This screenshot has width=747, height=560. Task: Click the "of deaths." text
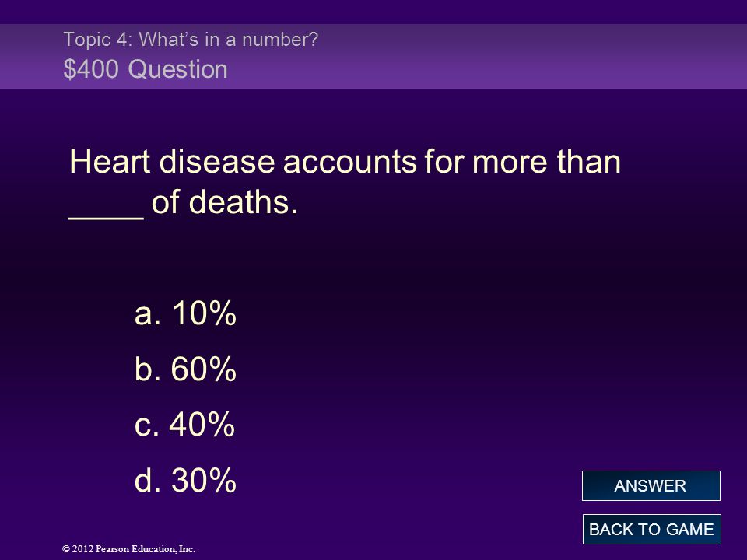(224, 202)
